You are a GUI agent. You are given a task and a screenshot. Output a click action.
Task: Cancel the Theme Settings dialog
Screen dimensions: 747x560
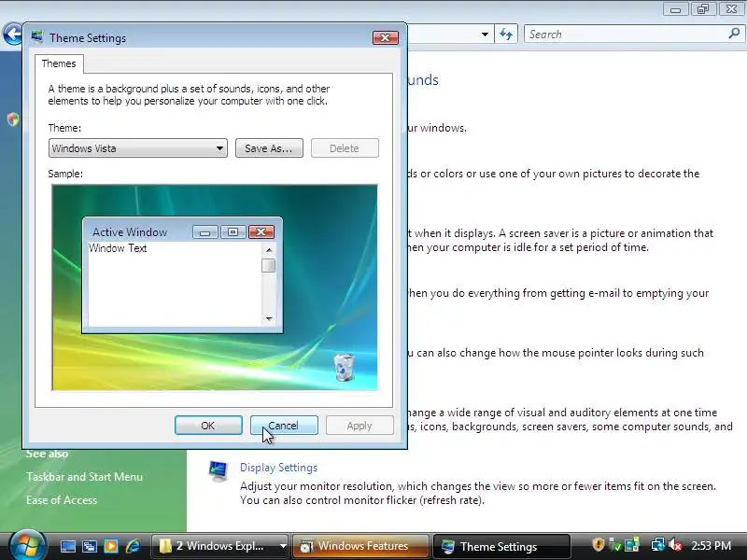coord(284,426)
